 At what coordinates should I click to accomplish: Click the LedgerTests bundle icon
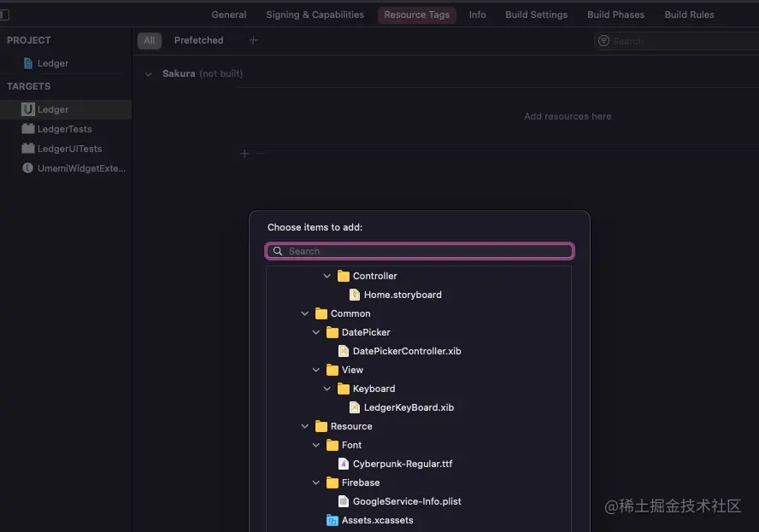tap(28, 129)
